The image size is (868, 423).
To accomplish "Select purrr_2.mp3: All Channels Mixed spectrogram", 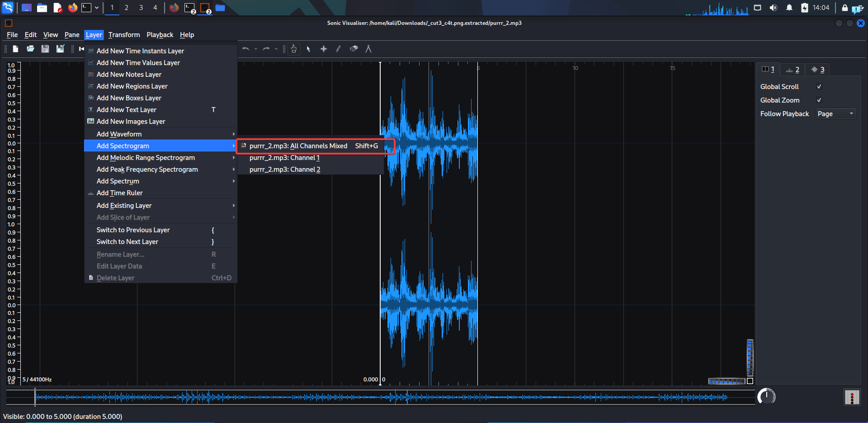I will click(x=311, y=146).
